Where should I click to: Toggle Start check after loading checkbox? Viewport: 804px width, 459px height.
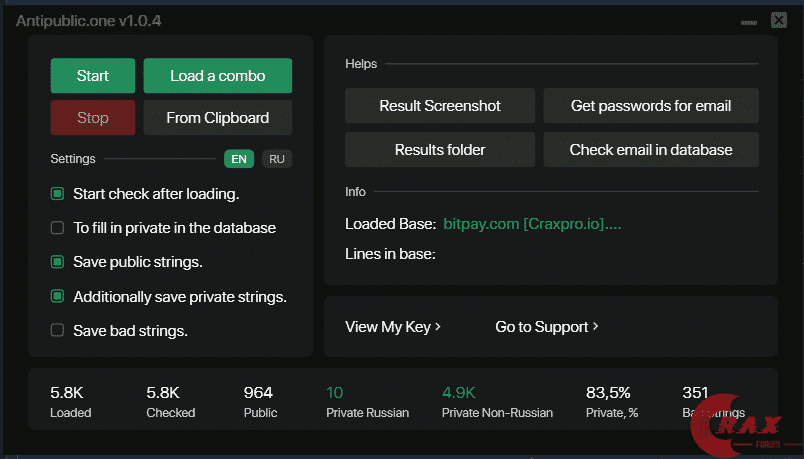point(58,194)
